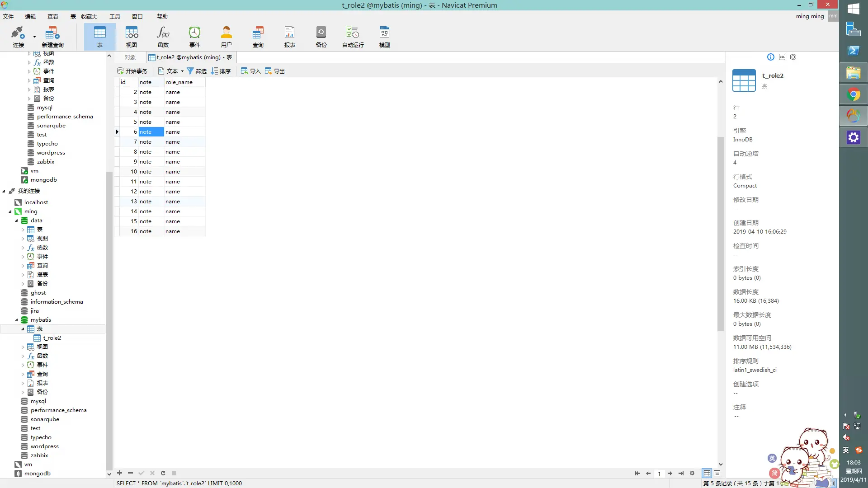Open the 自动运行 (Automation) toolbar icon
The width and height of the screenshot is (868, 488).
coord(352,36)
